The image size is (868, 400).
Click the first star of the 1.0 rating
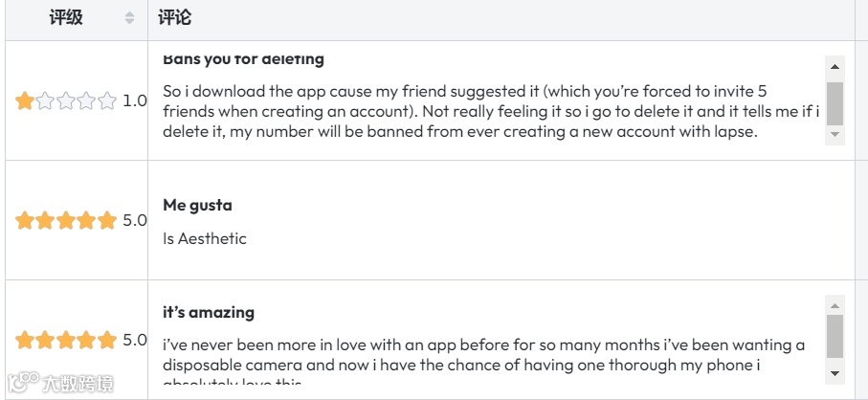25,100
